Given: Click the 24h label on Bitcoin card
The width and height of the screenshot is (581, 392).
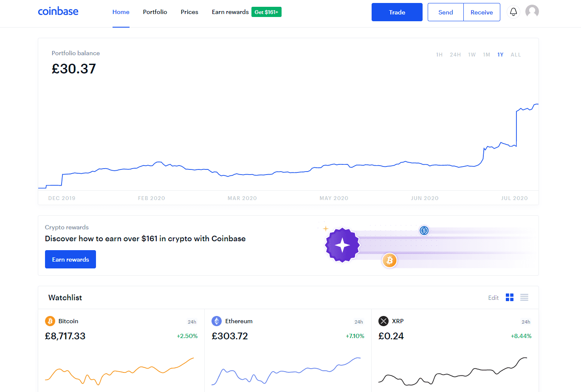Looking at the screenshot, I should pyautogui.click(x=192, y=322).
